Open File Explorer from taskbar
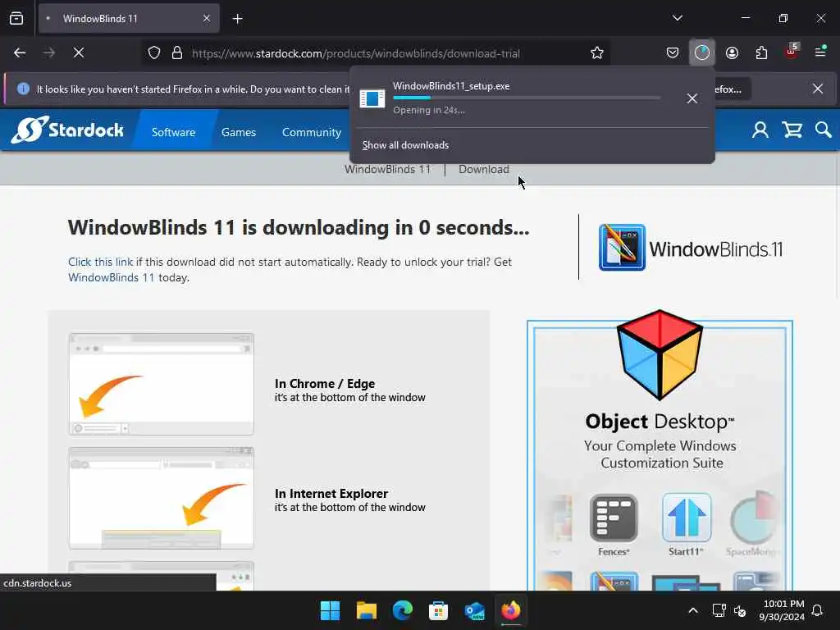The height and width of the screenshot is (630, 840). point(367,610)
